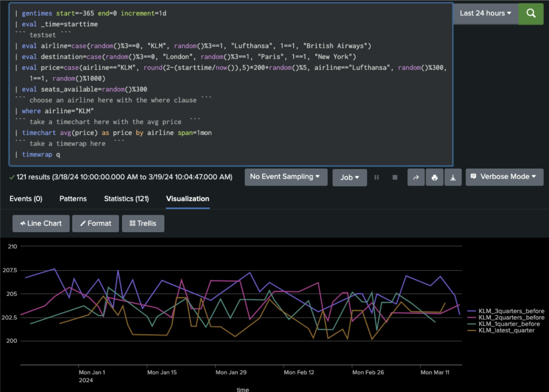This screenshot has width=549, height=392.
Task: Switch to Statistics (121) tab
Action: click(126, 199)
